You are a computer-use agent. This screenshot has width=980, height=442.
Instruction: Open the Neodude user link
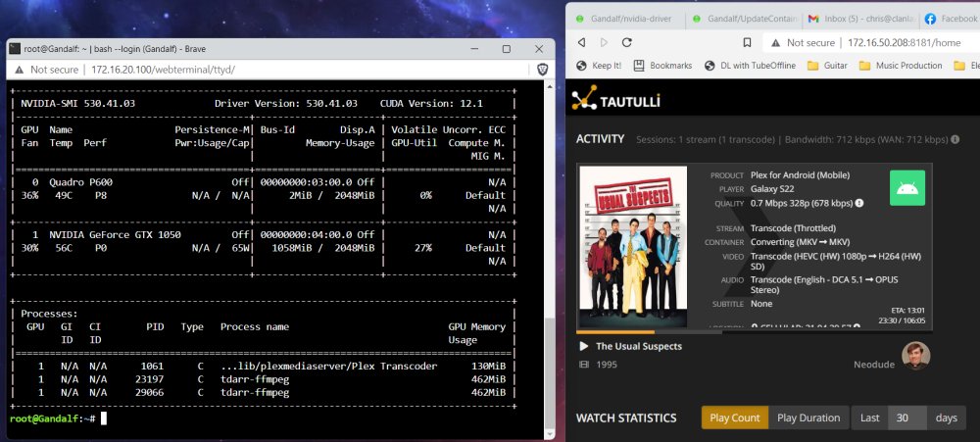(x=874, y=364)
